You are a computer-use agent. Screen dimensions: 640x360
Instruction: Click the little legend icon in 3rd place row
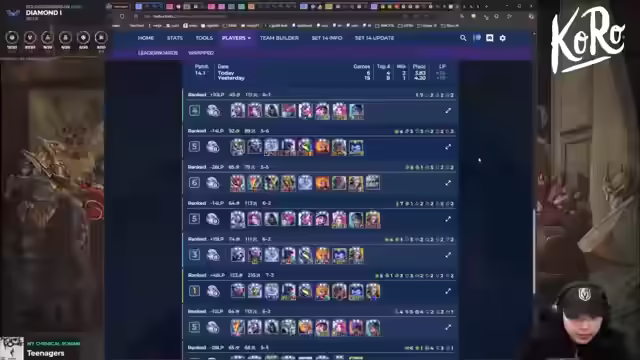213,255
